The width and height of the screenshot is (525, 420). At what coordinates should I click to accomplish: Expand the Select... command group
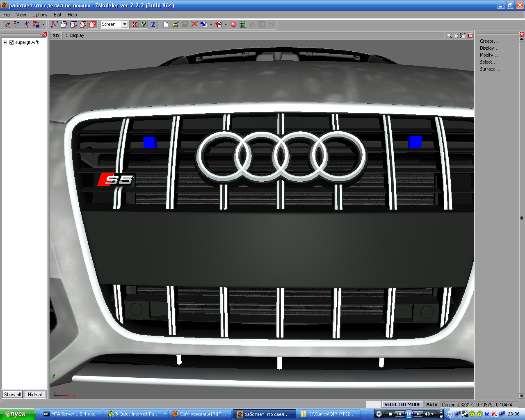[x=488, y=62]
